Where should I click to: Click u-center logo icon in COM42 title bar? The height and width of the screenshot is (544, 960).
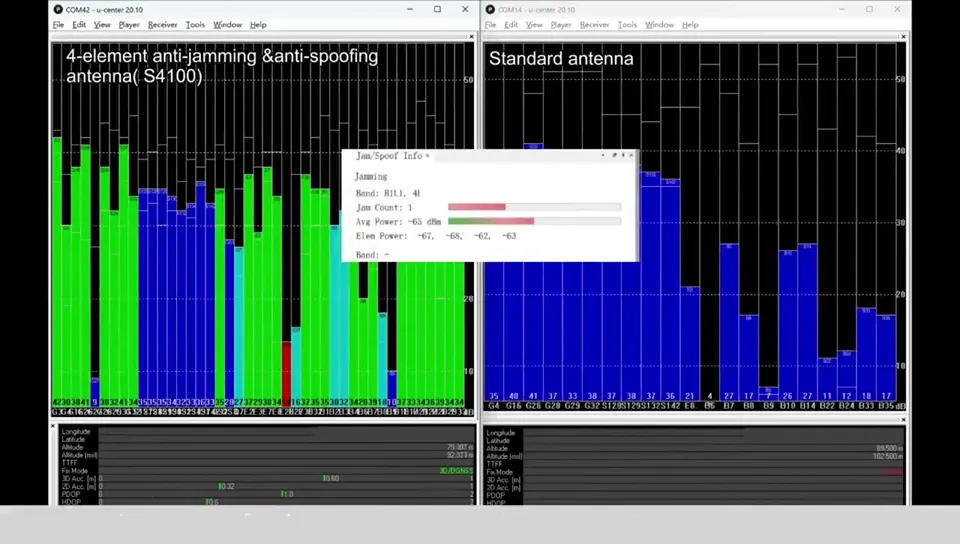pyautogui.click(x=58, y=9)
